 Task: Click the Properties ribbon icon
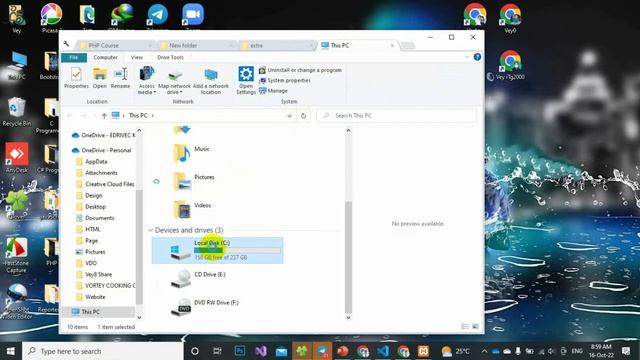pyautogui.click(x=76, y=78)
